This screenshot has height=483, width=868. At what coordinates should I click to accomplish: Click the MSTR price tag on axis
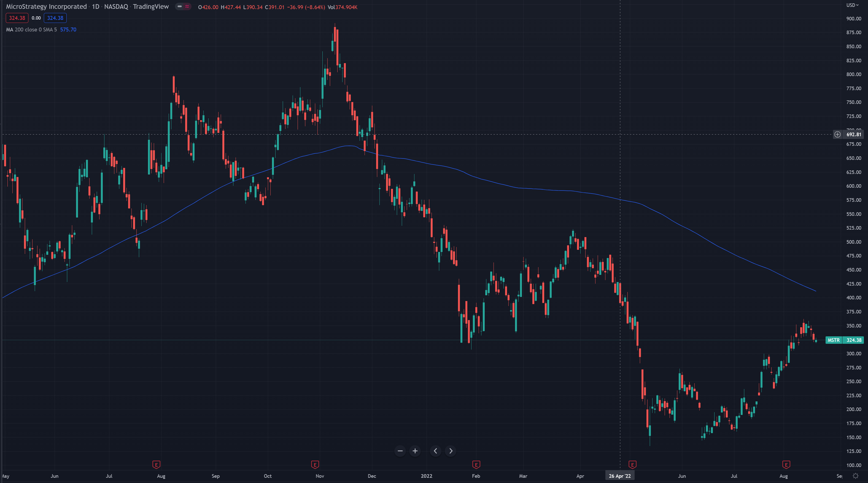tap(834, 340)
